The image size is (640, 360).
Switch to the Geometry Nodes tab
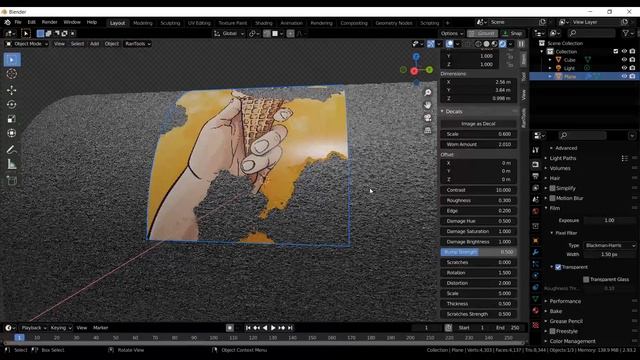(394, 23)
